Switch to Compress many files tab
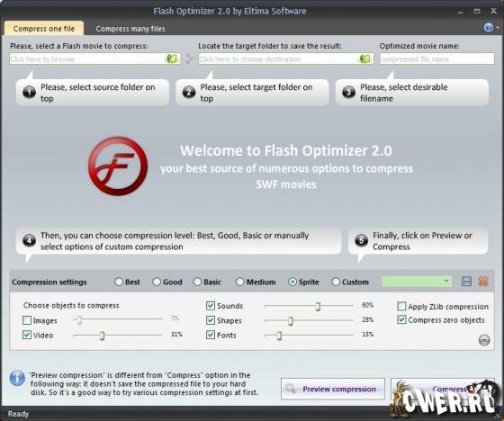Viewport: 504px width, 421px height. tap(130, 29)
